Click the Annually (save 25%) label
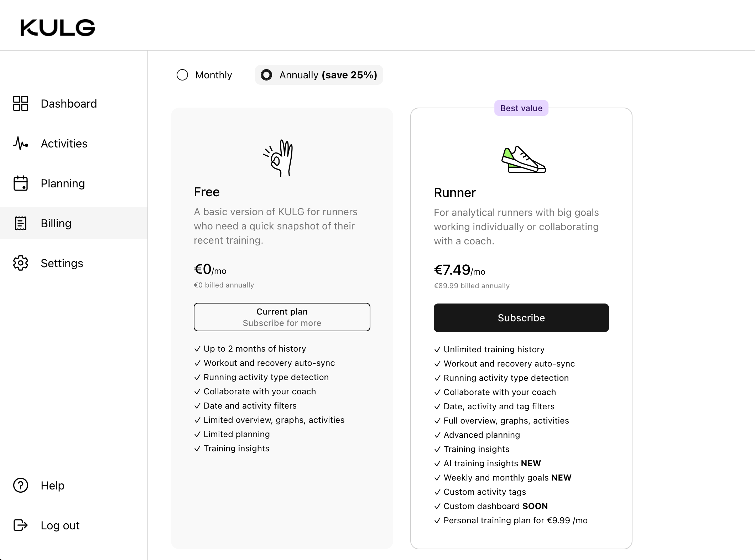This screenshot has height=560, width=755. click(x=328, y=75)
